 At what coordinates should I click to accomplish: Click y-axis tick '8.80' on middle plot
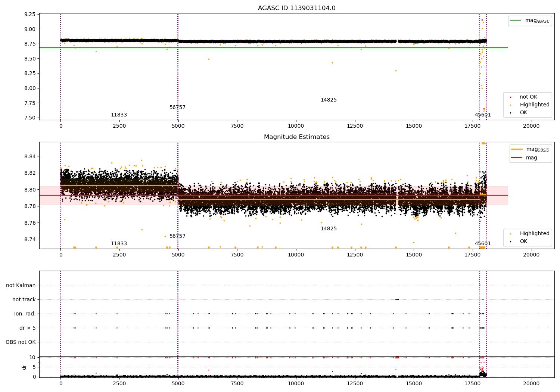[x=29, y=190]
